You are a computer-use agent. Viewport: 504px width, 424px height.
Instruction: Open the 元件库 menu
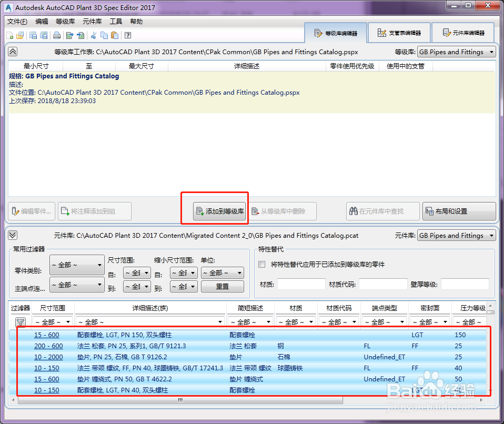click(92, 22)
